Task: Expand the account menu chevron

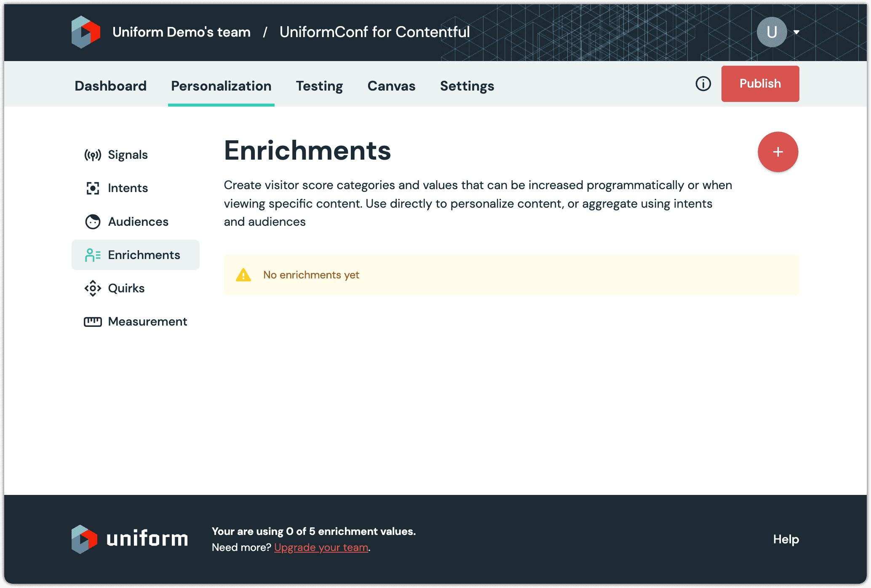Action: 797,32
